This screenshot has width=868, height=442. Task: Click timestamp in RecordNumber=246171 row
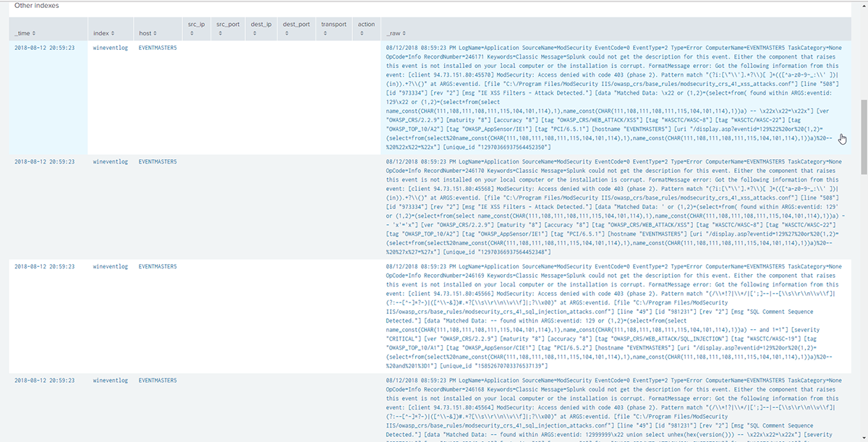pos(44,48)
